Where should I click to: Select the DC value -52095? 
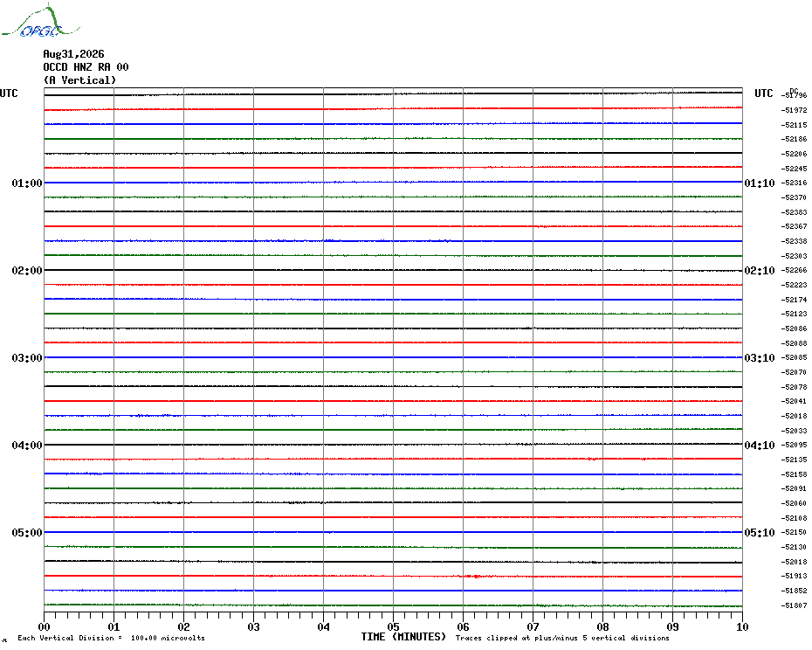(x=794, y=446)
